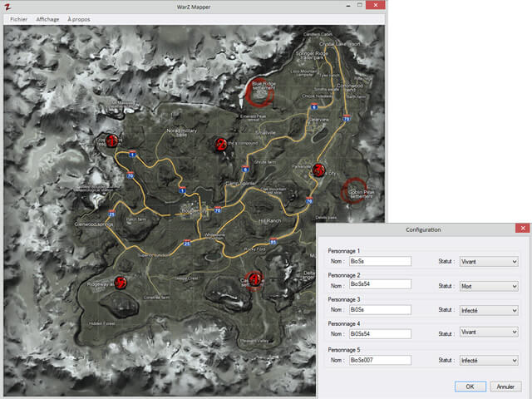Click Hill Ranch label on map
The image size is (532, 399).
[270, 221]
